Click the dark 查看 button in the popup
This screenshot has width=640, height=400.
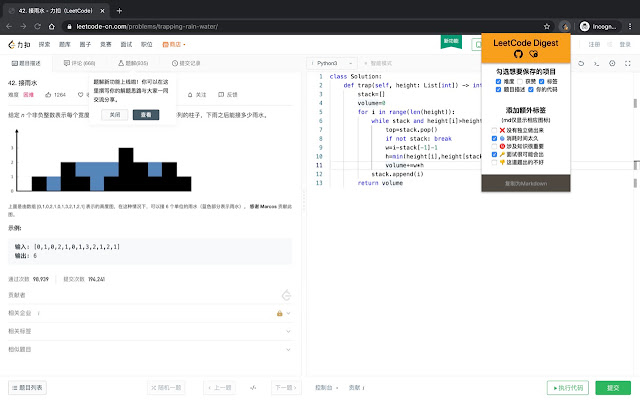point(146,115)
